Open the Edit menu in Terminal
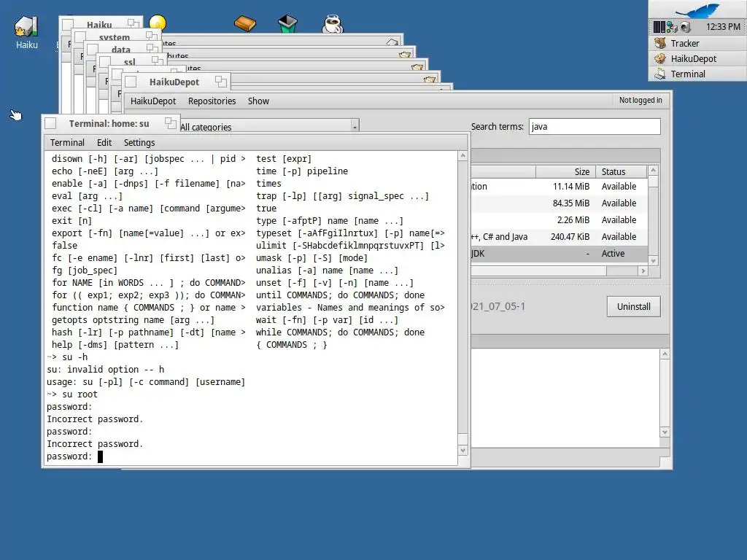This screenshot has height=560, width=747. click(x=104, y=142)
